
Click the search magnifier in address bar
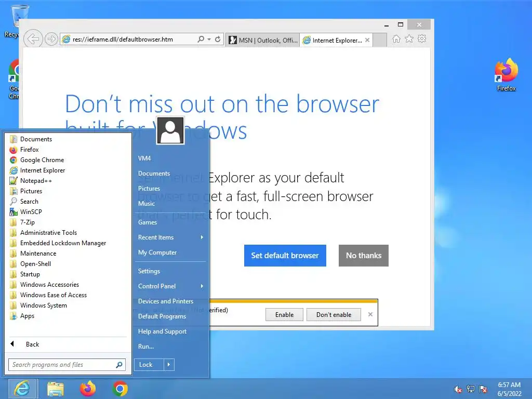pos(201,39)
